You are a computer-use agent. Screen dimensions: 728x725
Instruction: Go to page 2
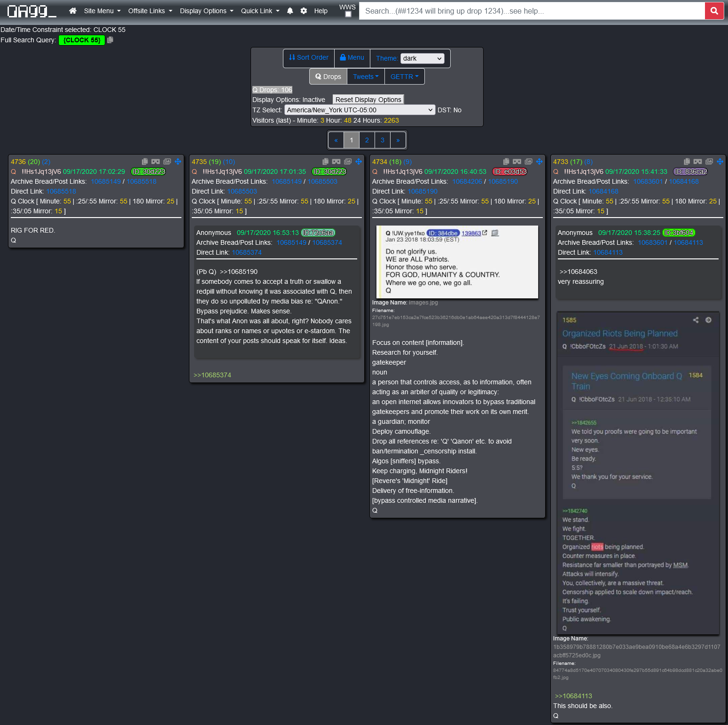click(x=367, y=140)
